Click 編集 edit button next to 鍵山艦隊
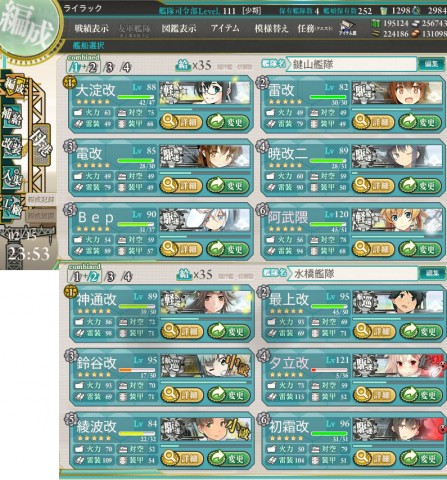 432,64
